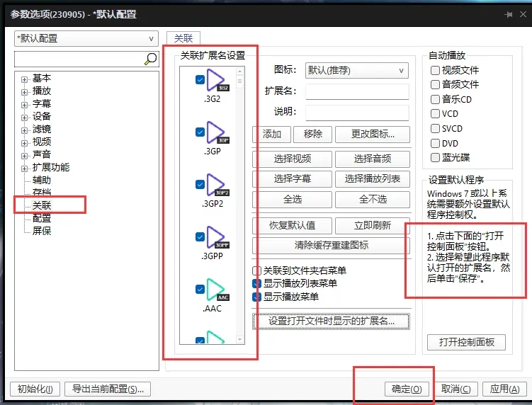This screenshot has width=532, height=405.
Task: Enable autoplay for VCD
Action: pyautogui.click(x=435, y=113)
